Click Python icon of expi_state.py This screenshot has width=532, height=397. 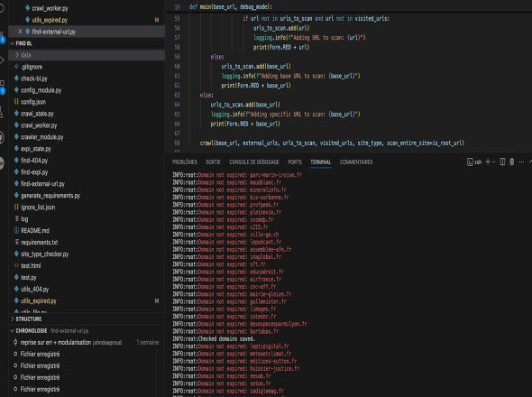[x=16, y=149]
